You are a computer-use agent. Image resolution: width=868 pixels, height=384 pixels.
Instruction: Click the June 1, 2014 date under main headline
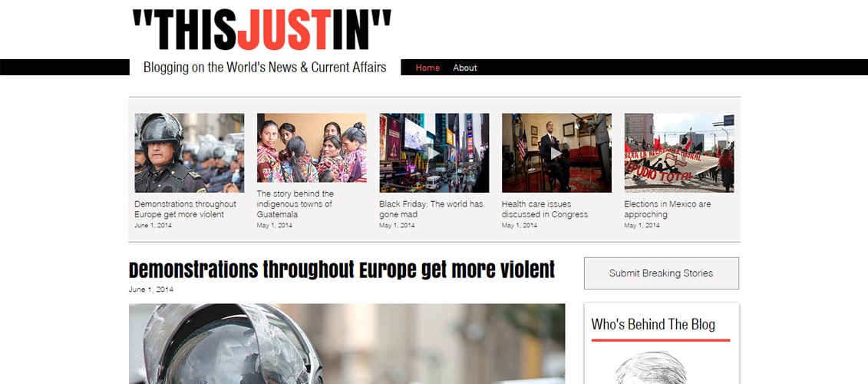coord(150,290)
